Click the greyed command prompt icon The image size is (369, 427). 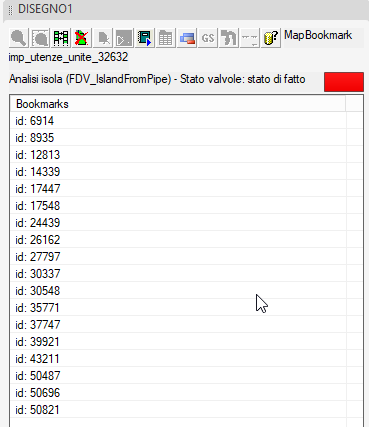124,38
